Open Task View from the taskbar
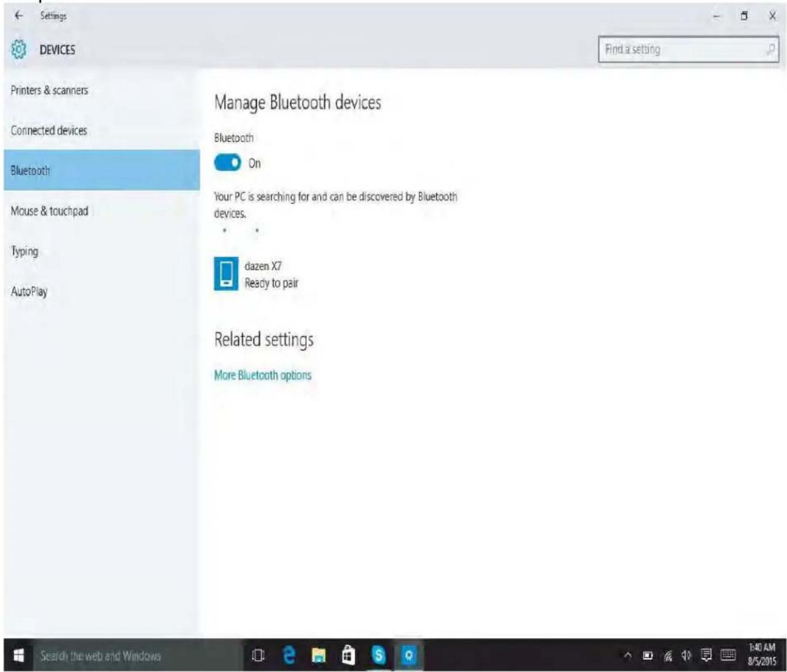The image size is (787, 672). click(x=259, y=656)
